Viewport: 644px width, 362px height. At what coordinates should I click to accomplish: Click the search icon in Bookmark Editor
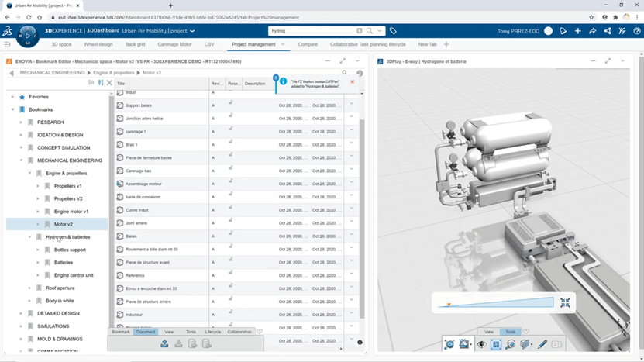[x=345, y=73]
